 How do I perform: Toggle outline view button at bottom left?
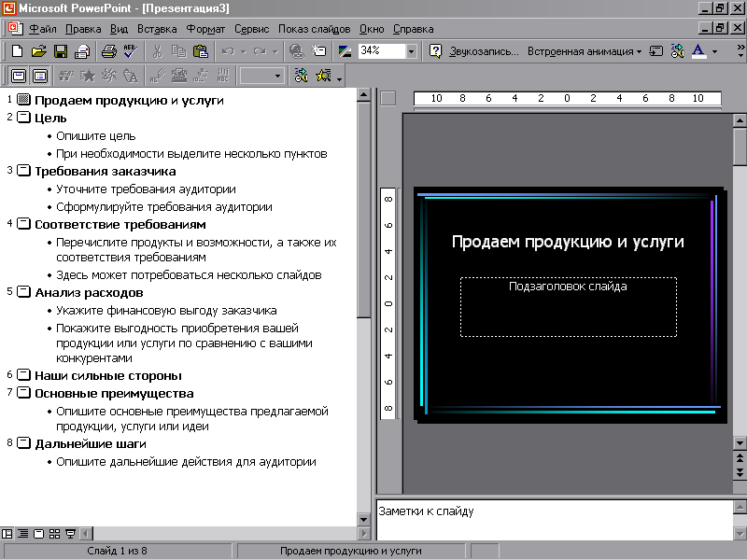point(22,534)
